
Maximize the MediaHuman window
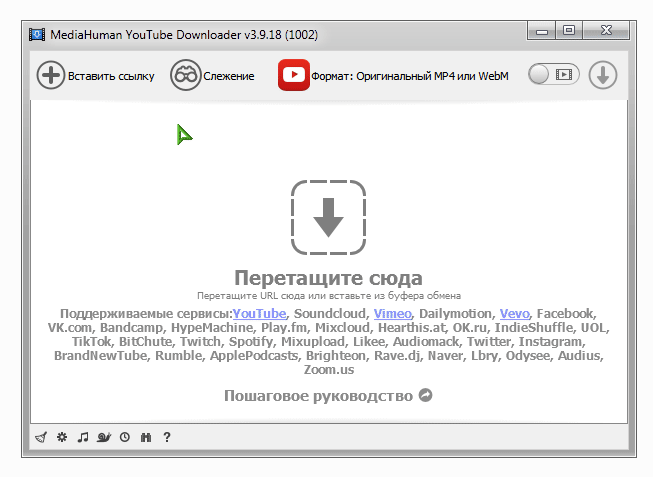coord(570,32)
